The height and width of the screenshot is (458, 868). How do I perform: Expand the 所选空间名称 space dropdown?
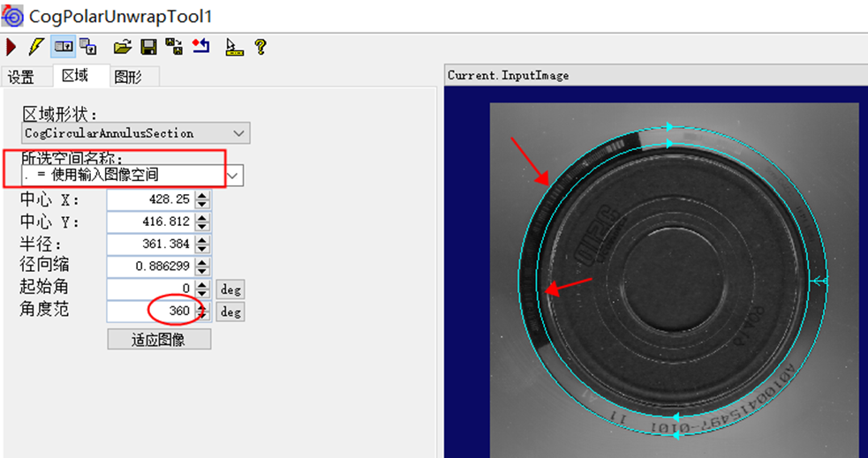[x=235, y=176]
